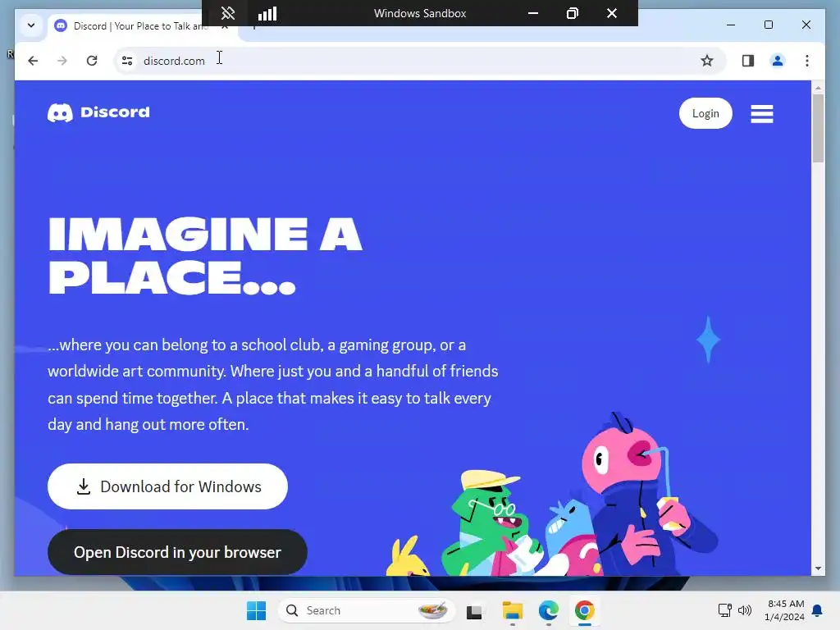Close the Discord tab

point(225,25)
